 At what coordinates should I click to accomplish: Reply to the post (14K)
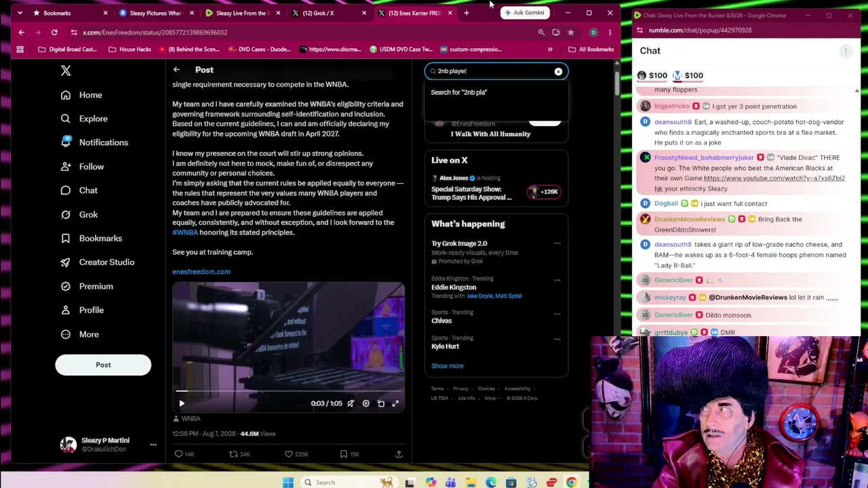[x=184, y=454]
